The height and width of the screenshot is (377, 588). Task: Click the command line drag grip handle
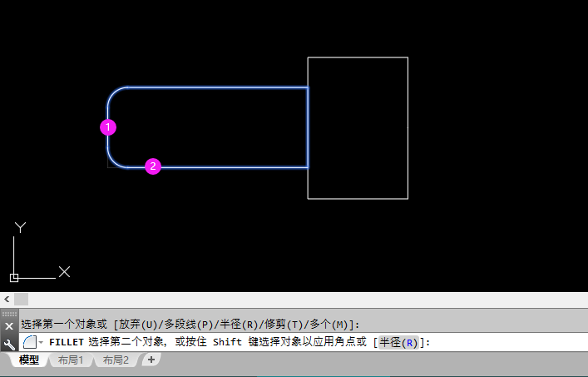[x=9, y=314]
